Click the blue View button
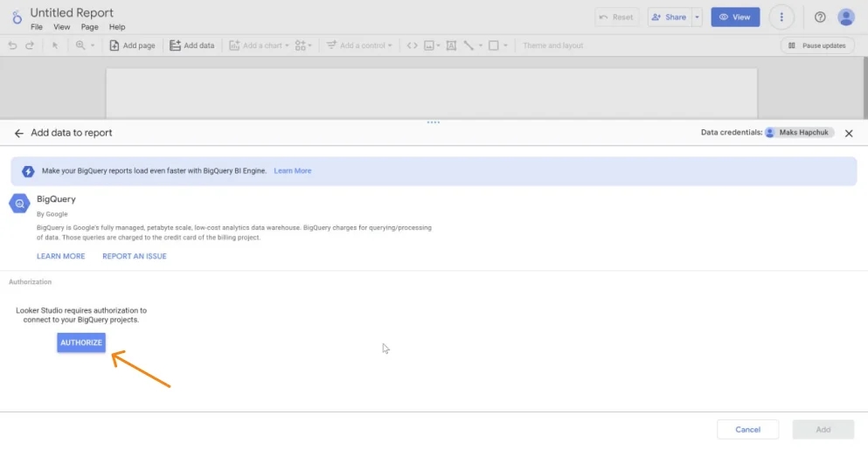 click(735, 17)
